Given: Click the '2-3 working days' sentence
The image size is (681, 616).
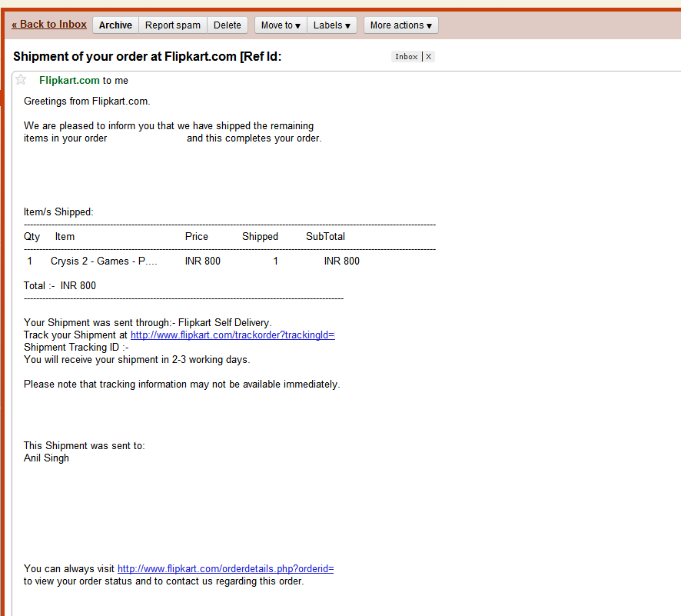Looking at the screenshot, I should coord(137,360).
